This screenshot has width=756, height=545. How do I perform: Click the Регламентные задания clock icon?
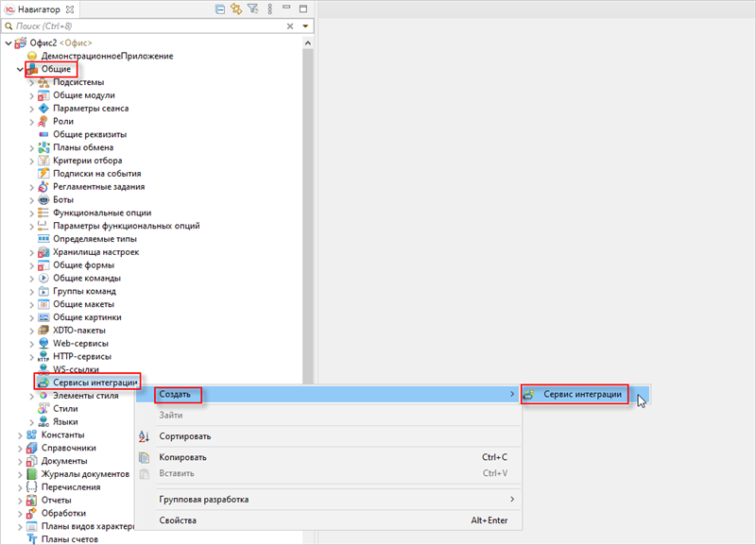click(43, 187)
